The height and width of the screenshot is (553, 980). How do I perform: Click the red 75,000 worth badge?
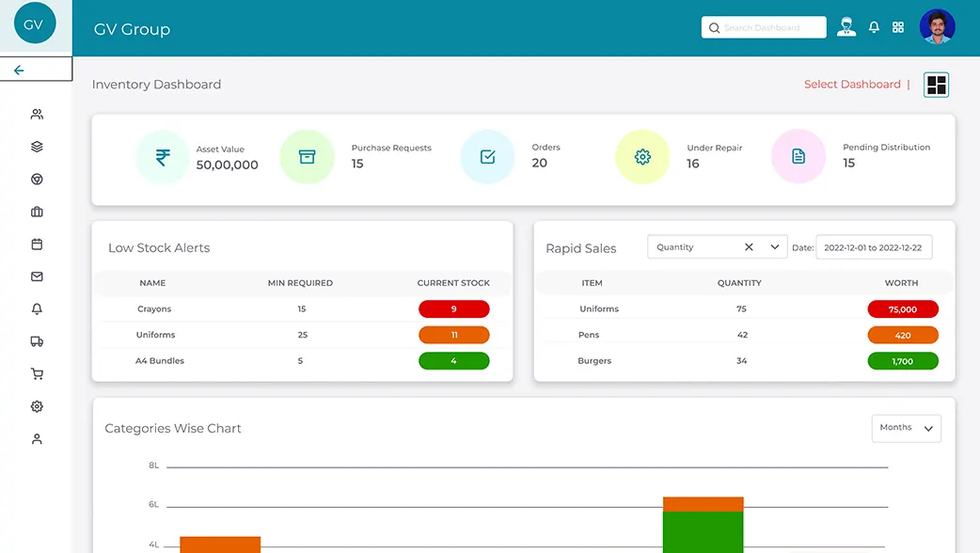click(903, 309)
